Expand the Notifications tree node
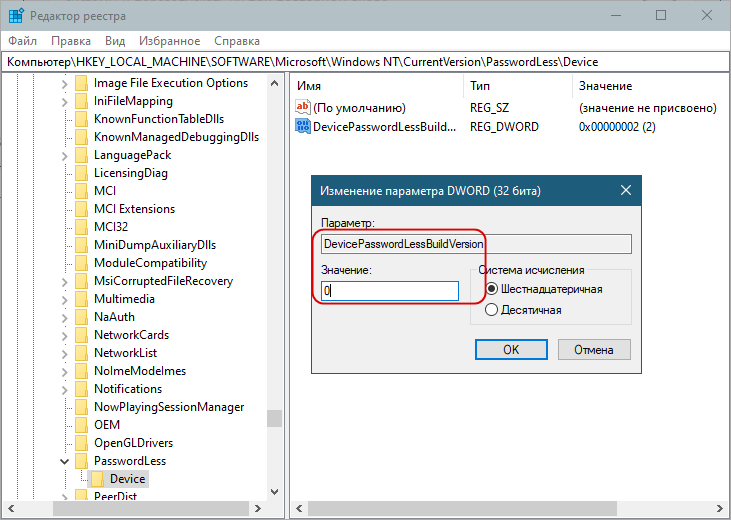 (x=65, y=389)
